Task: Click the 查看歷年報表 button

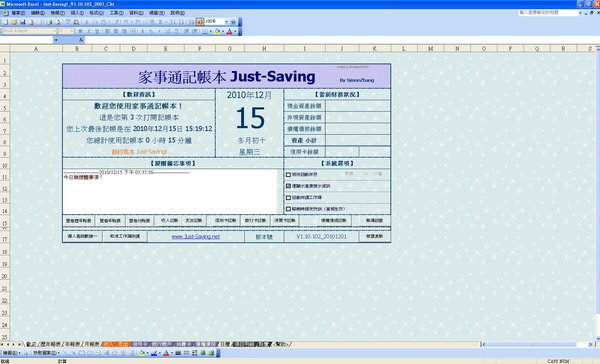Action: pos(78,220)
